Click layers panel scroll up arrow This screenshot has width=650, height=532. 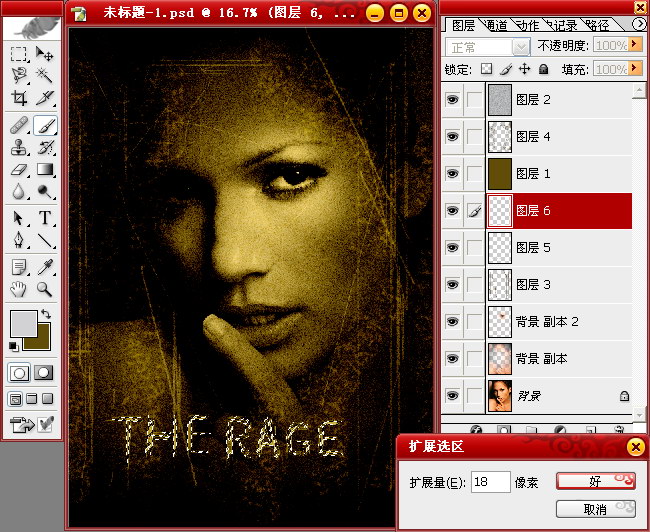coord(639,90)
